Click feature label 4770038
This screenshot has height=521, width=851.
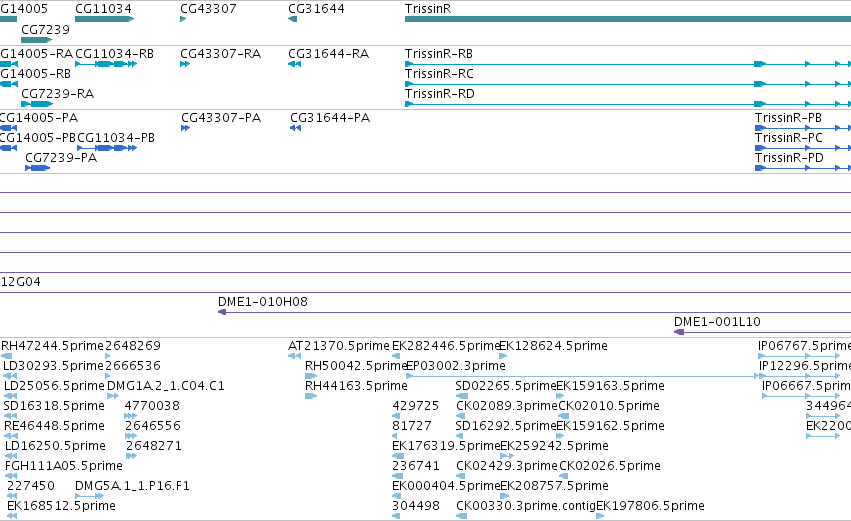[152, 406]
